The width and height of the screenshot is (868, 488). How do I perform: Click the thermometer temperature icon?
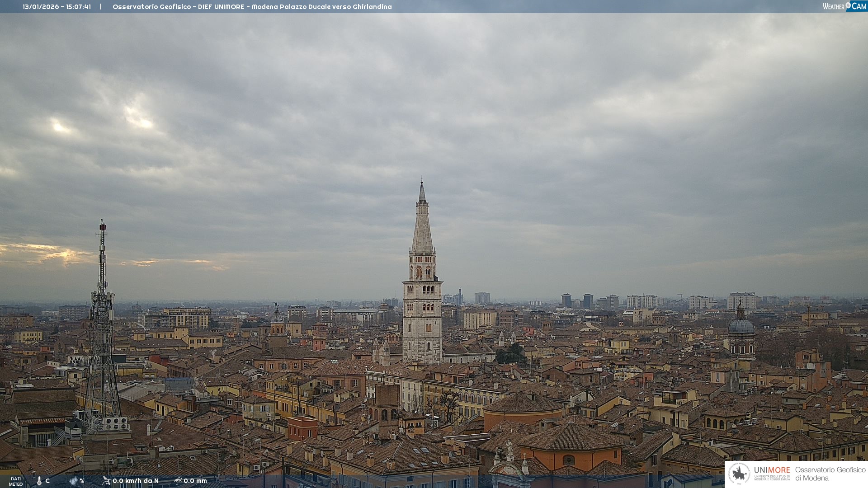point(39,481)
